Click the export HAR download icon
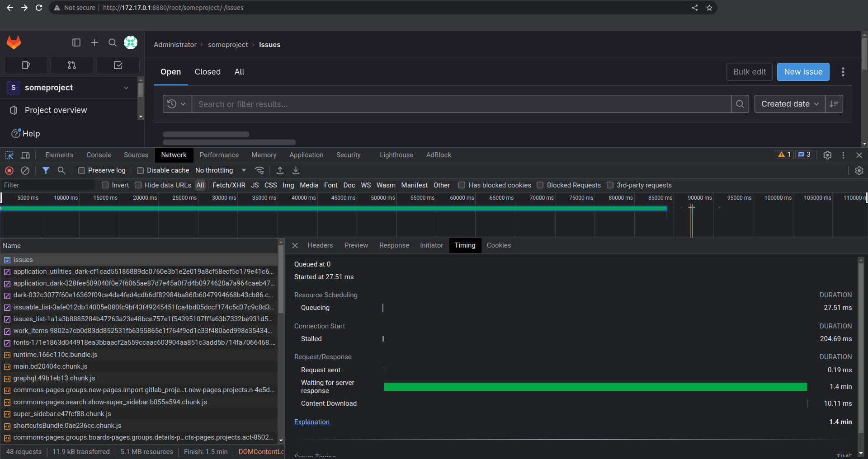 296,170
